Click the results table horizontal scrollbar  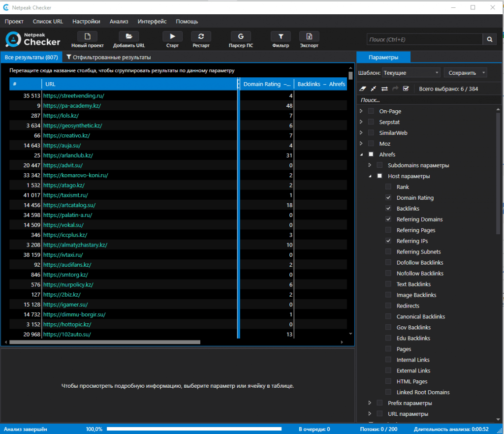click(x=105, y=342)
